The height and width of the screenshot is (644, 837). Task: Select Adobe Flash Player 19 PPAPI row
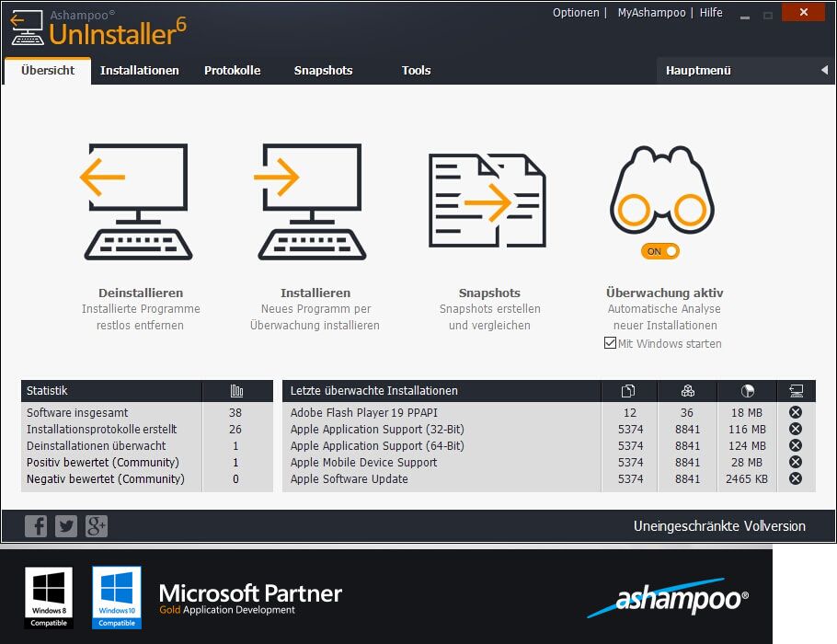pos(549,412)
